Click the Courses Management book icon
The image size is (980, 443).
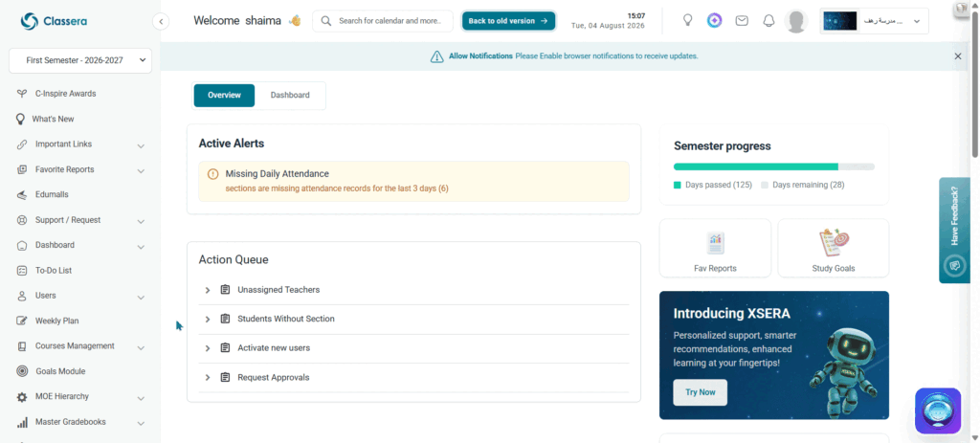point(22,346)
